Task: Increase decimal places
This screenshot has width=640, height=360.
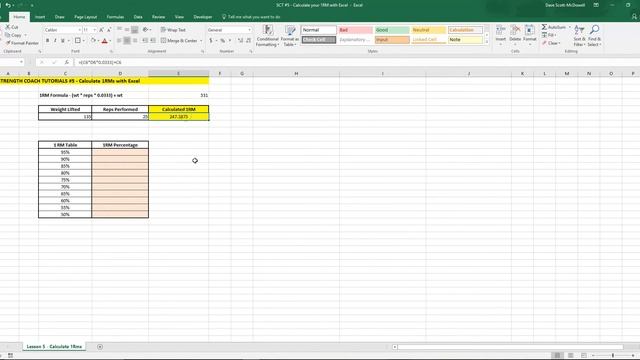Action: pyautogui.click(x=240, y=41)
